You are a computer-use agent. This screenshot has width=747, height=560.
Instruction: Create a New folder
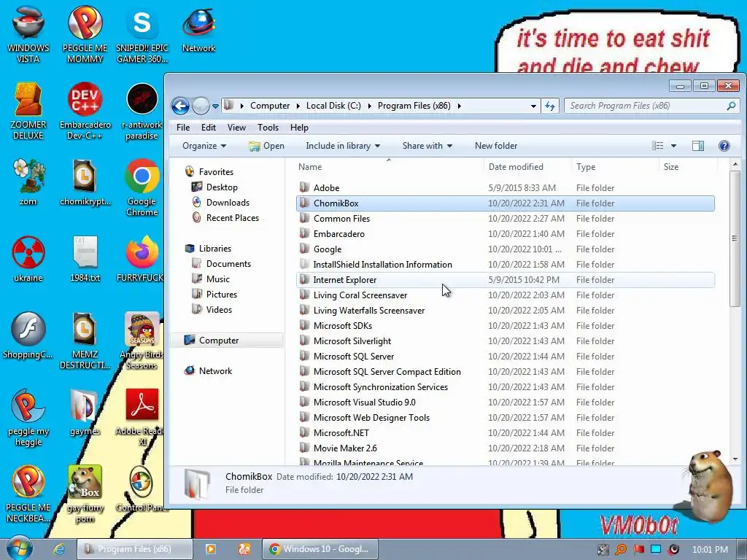tap(496, 146)
